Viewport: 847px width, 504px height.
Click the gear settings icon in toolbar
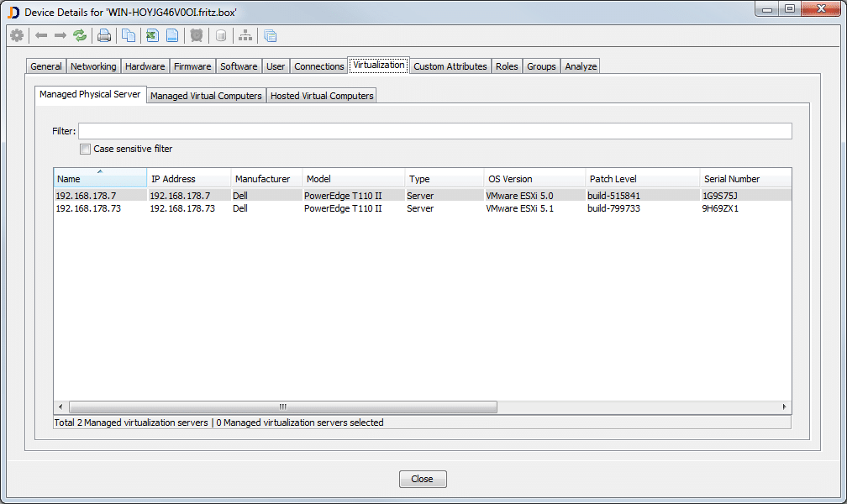click(16, 35)
